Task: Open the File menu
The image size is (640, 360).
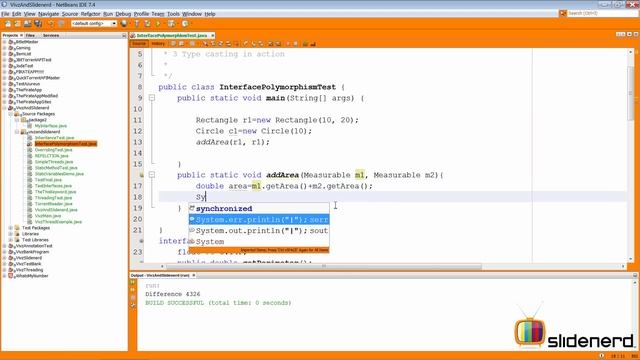Action: click(x=5, y=14)
